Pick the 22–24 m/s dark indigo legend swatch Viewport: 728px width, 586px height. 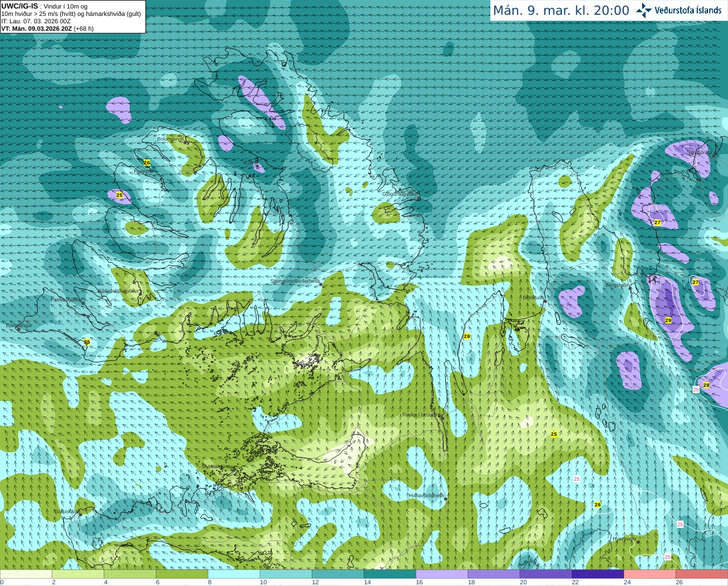(x=598, y=574)
